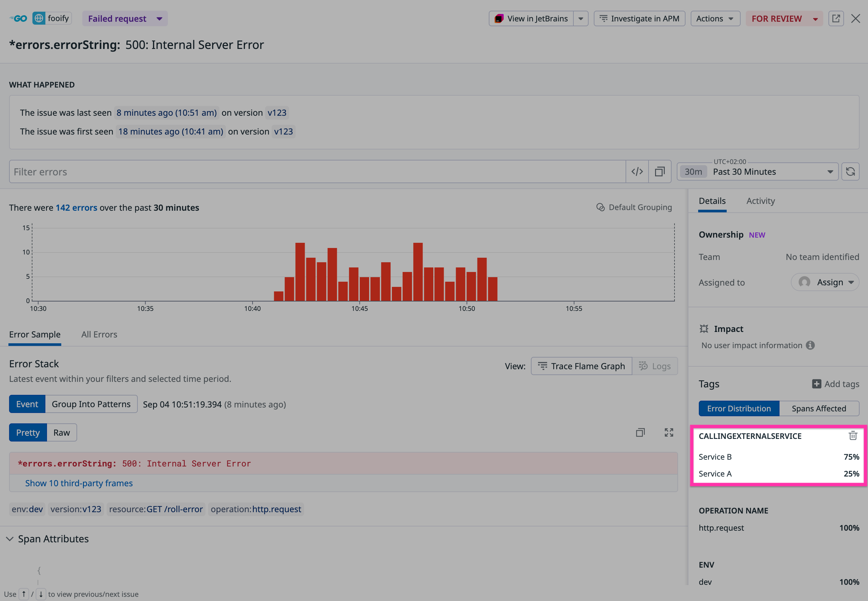Open the code editor view with </> icon
The image size is (868, 601).
pyautogui.click(x=637, y=171)
